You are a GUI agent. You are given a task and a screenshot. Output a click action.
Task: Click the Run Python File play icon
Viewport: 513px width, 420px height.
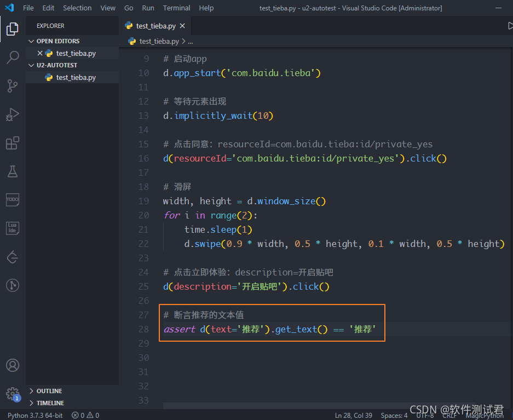[x=510, y=26]
